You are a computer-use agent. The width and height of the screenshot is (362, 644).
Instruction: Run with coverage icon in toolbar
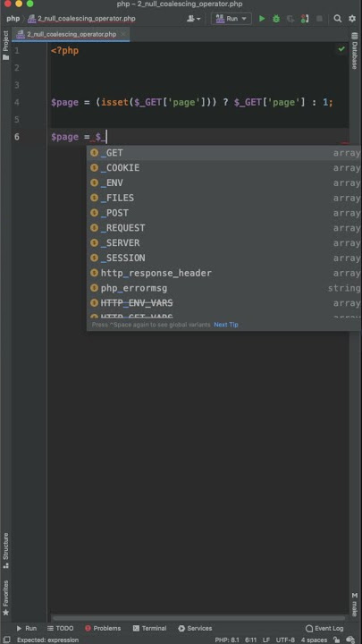pos(290,19)
